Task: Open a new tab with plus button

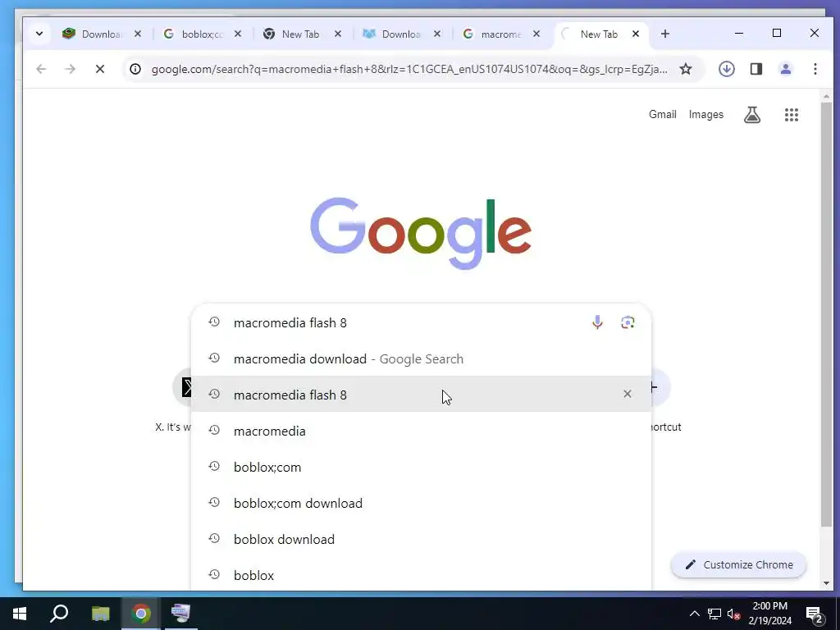Action: coord(664,34)
